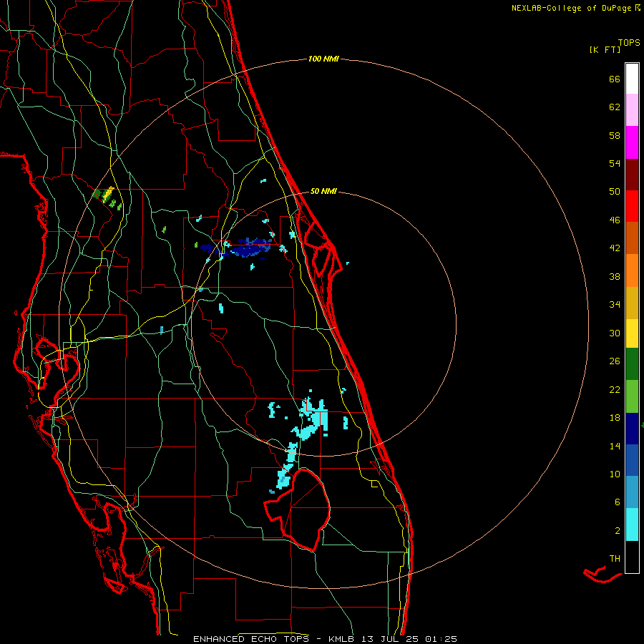Select the light green legend swatch
This screenshot has height=644, width=644.
632,396
